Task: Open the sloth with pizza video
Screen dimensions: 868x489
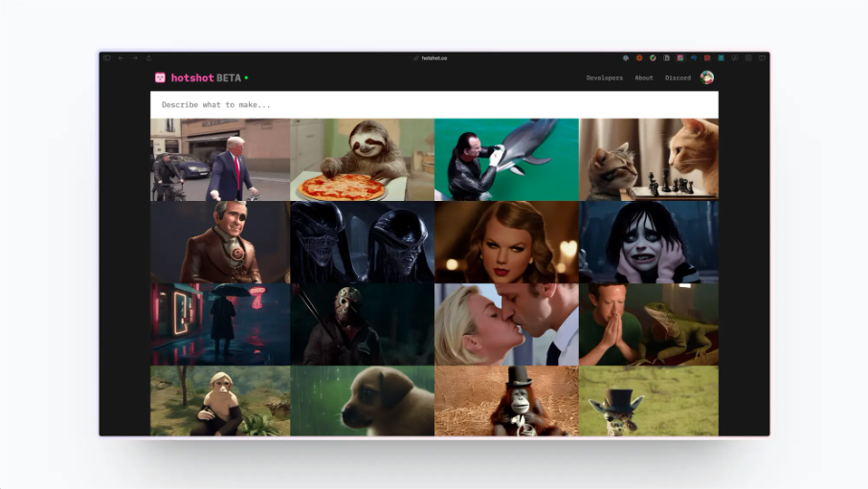Action: (x=362, y=160)
